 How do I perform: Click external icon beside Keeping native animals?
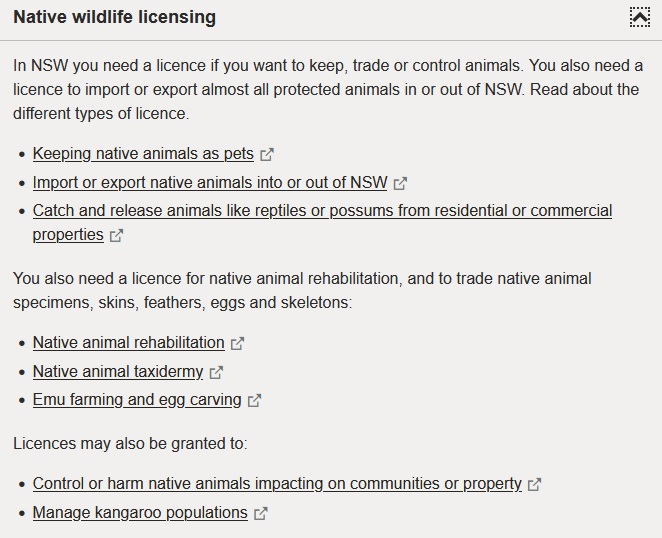tap(267, 155)
